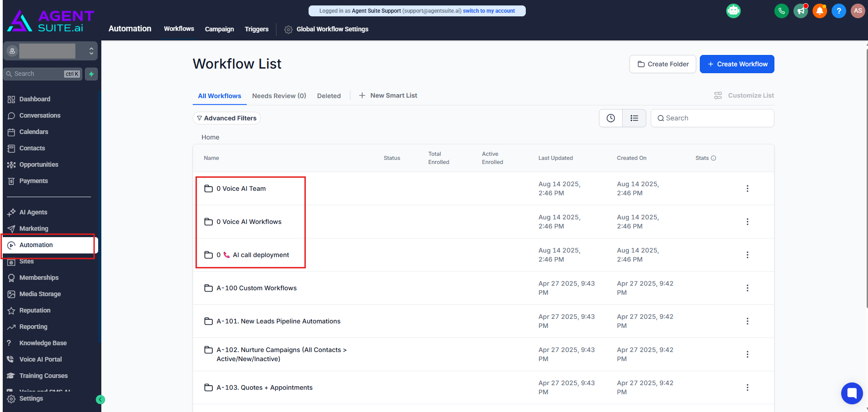Click switch to my account link

489,11
